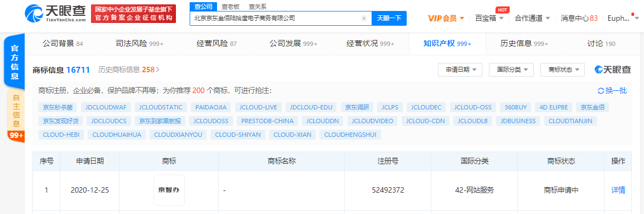Open the 京智办 trademark thumbnail
This screenshot has height=214, width=644.
(169, 190)
